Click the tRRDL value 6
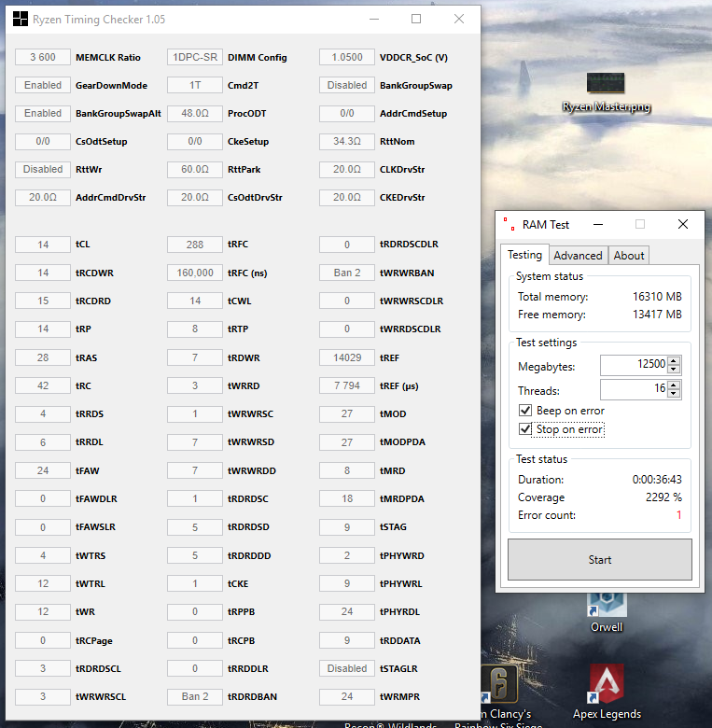This screenshot has width=712, height=728. 43,442
